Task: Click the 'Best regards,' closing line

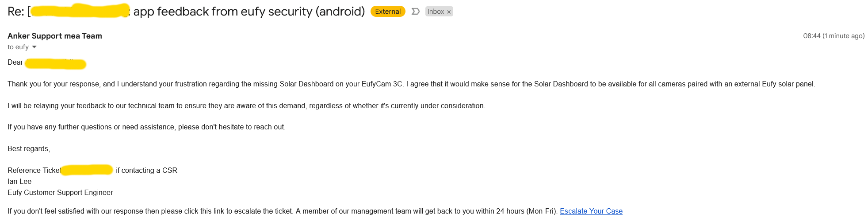Action: (29, 148)
